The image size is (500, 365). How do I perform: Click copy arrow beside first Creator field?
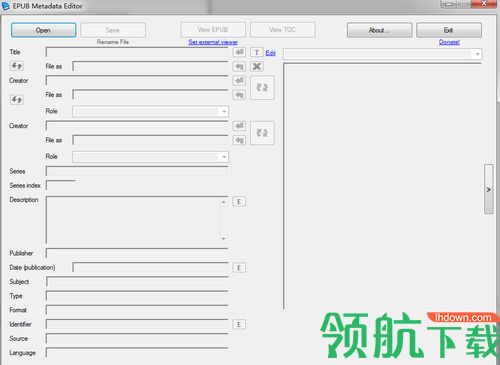pyautogui.click(x=239, y=80)
